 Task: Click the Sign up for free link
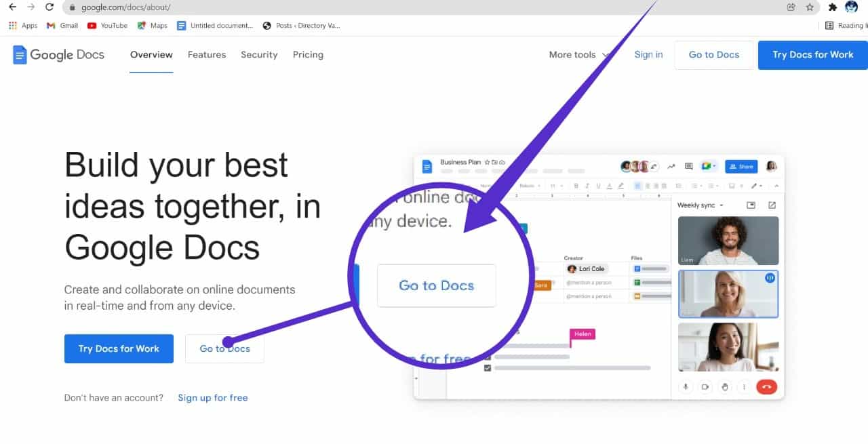213,398
